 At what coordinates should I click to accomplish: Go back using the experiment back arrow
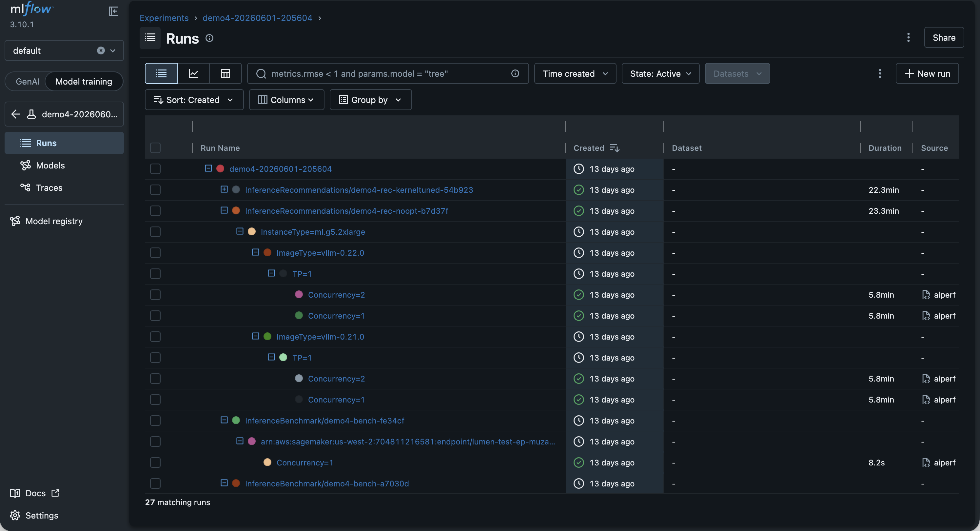(x=16, y=114)
